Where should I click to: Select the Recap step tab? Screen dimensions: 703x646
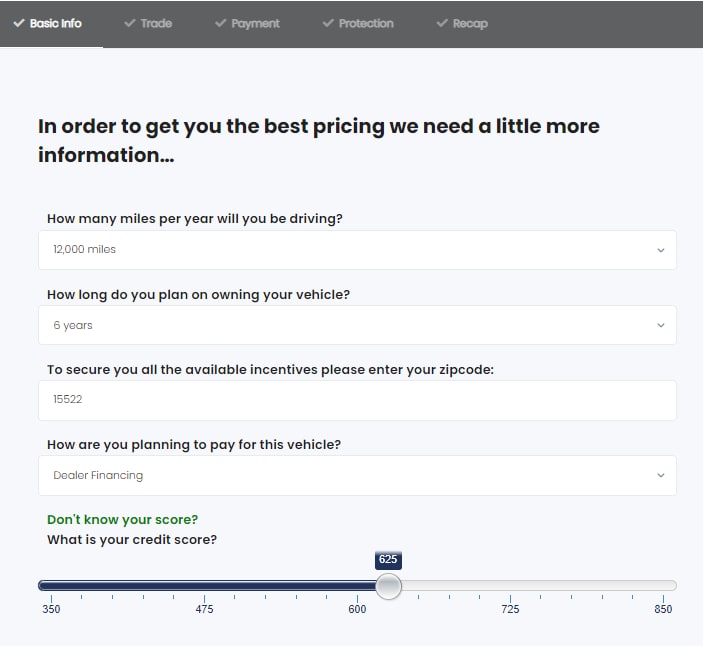(x=462, y=23)
